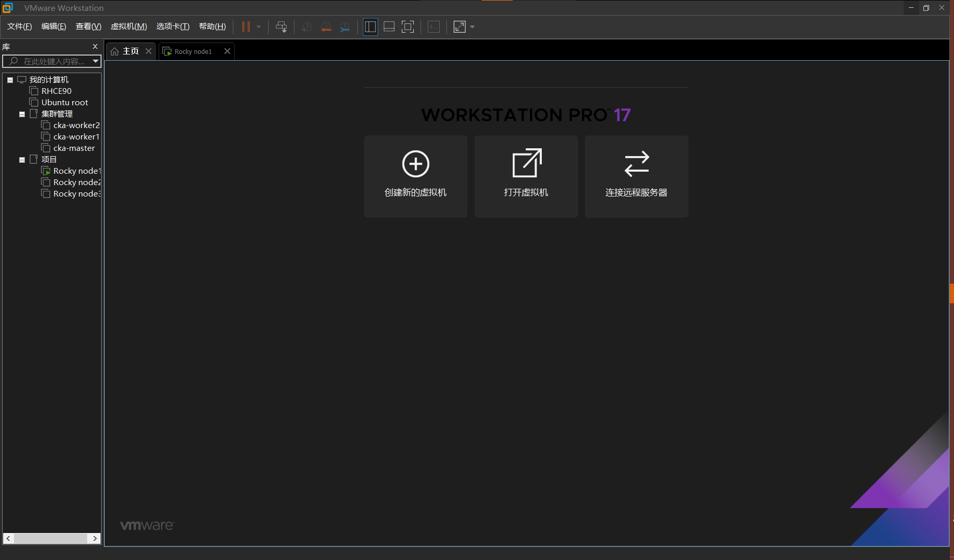Click the orange pause/suspend icon
Viewport: 954px width, 560px height.
click(x=246, y=27)
